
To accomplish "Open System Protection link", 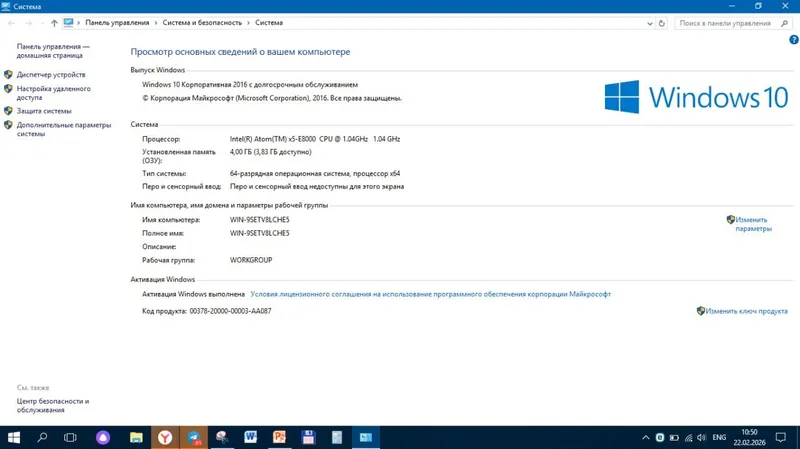I will tap(44, 111).
